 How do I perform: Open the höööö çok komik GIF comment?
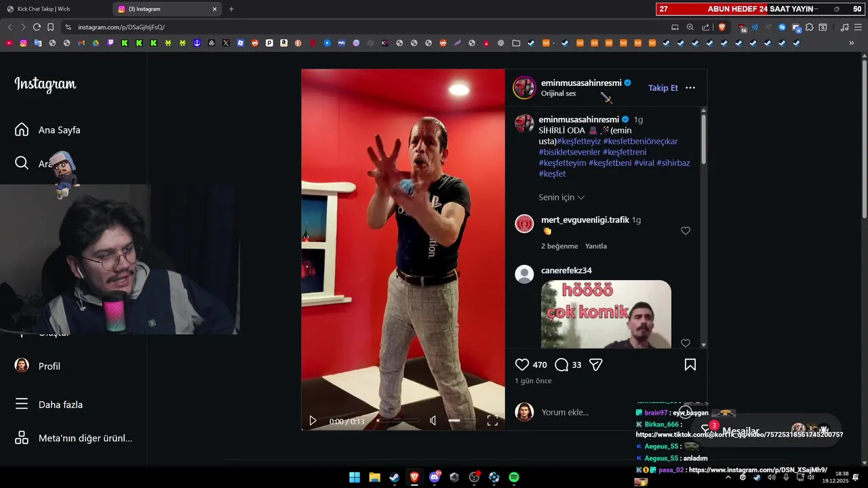tap(606, 314)
